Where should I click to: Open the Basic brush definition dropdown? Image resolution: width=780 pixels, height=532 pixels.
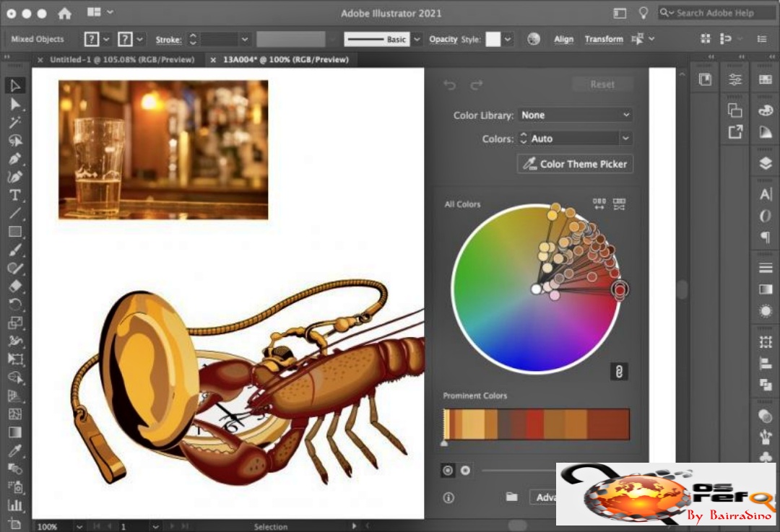pos(417,39)
